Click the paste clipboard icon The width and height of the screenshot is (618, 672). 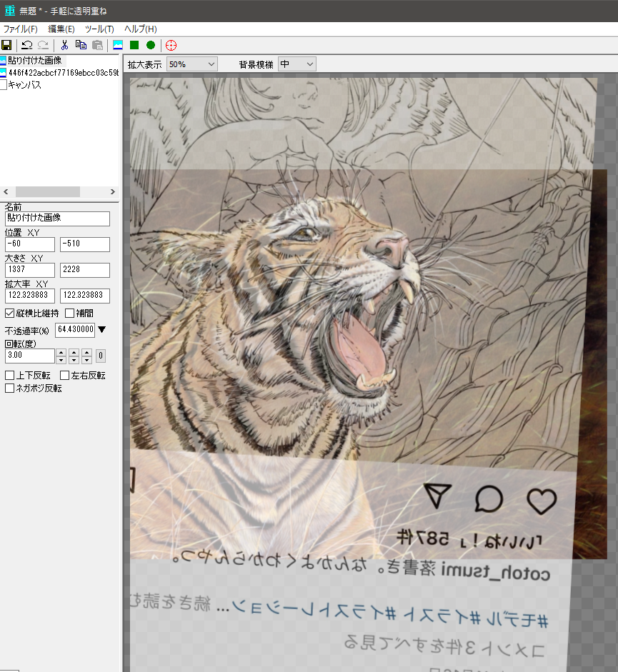98,45
